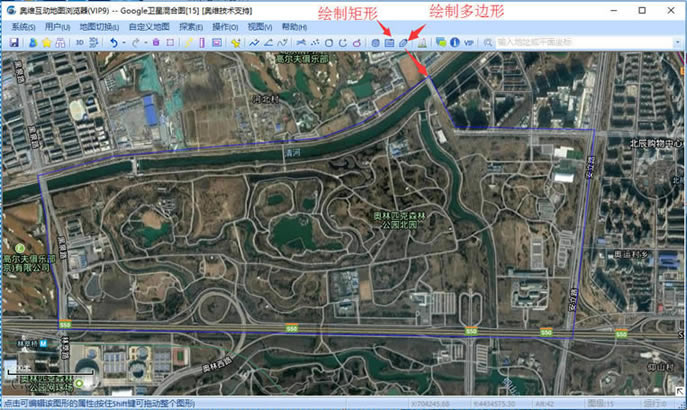
Task: Click the 奥林匹克森林公园北园 map label
Action: point(399,220)
